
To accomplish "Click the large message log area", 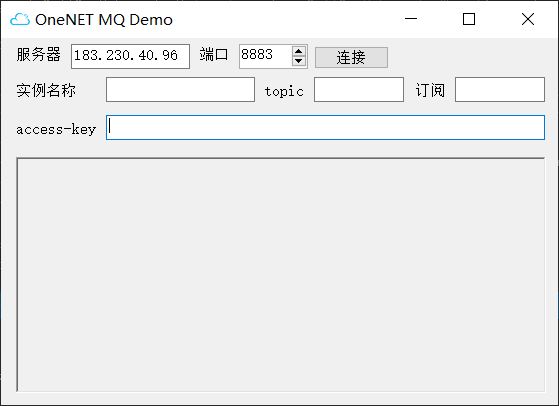I will 281,274.
